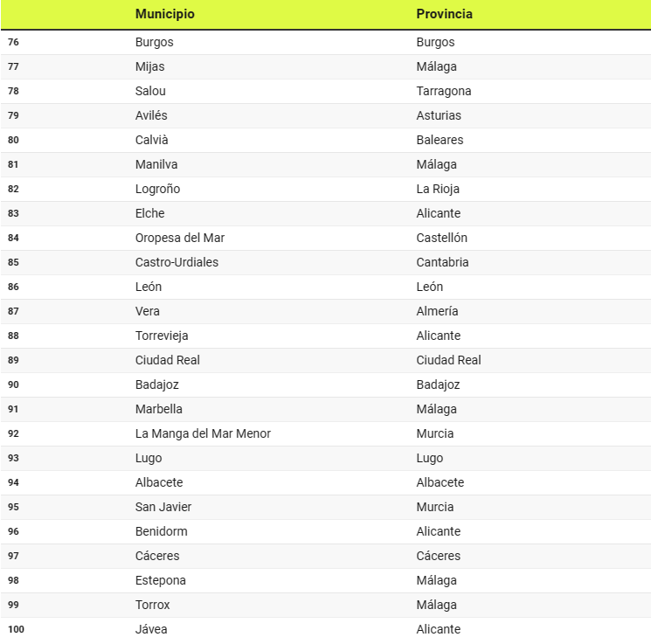Click the Estepona municipality entry
This screenshot has height=644, width=651.
tap(161, 580)
